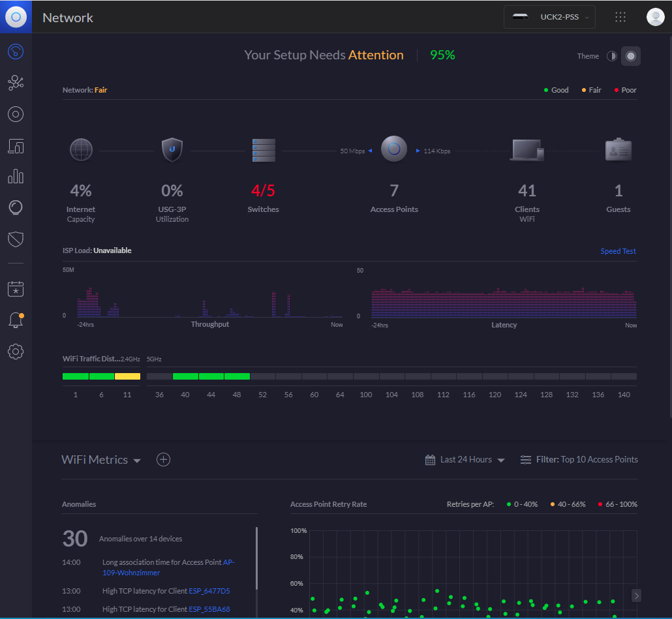Viewport: 672px width, 619px height.
Task: Open the Topology map icon in sidebar
Action: (x=16, y=83)
